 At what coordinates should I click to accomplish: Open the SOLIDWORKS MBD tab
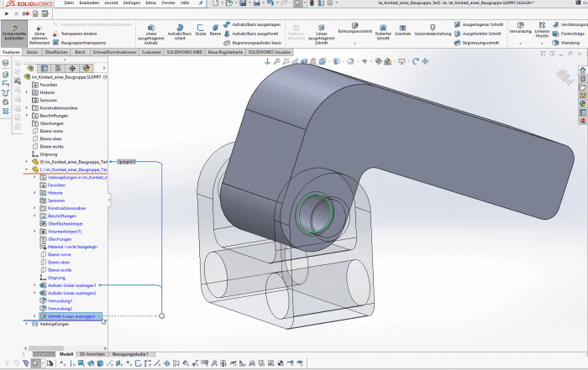185,52
